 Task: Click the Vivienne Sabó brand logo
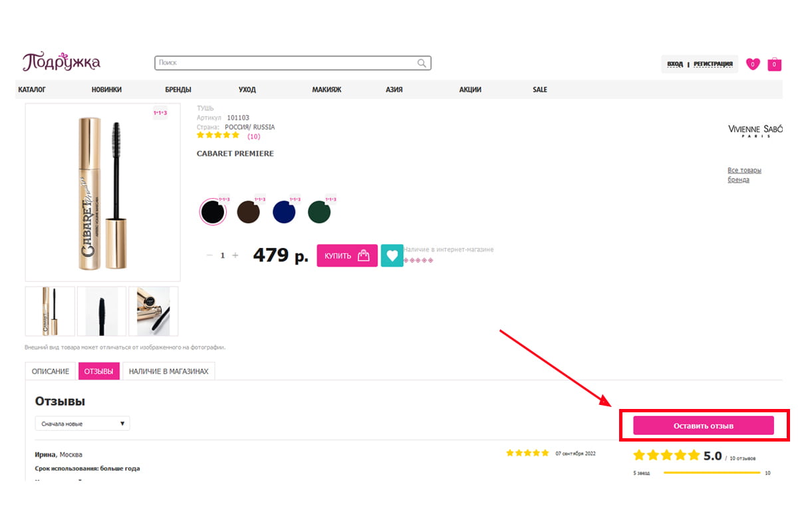755,130
